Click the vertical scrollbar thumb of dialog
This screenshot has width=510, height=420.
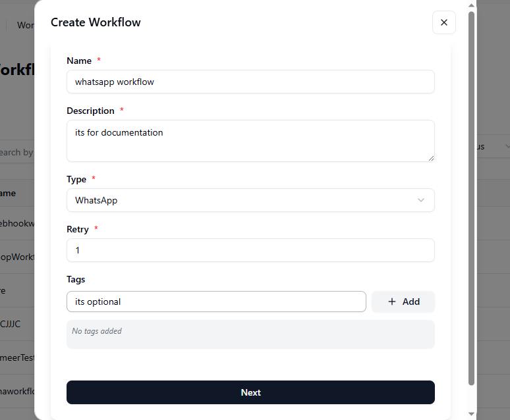pyautogui.click(x=471, y=197)
